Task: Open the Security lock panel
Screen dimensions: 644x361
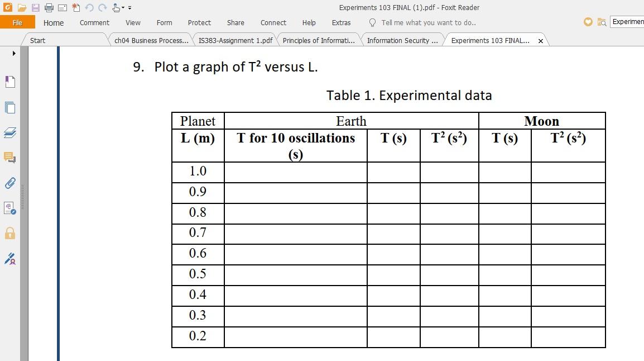Action: [x=10, y=233]
